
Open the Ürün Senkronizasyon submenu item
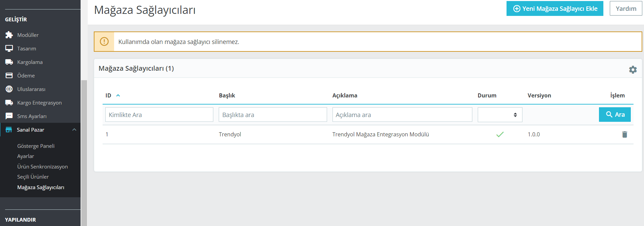tap(42, 166)
